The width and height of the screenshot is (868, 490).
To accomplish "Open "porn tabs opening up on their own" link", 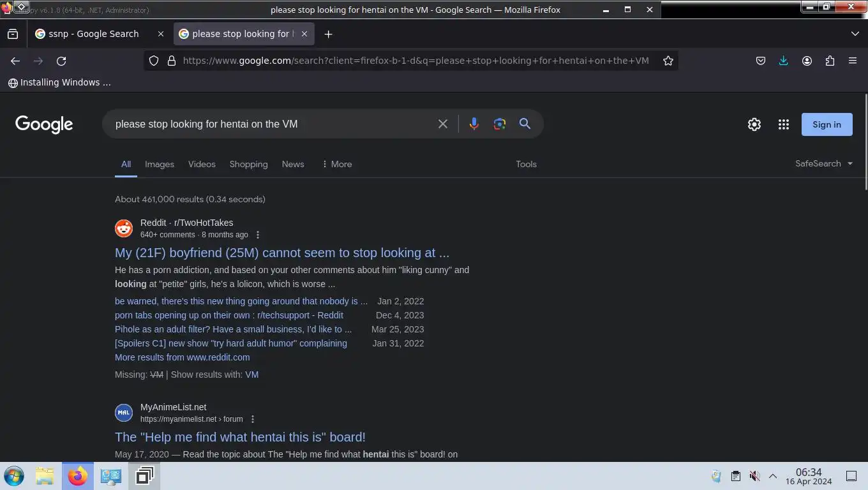I will point(229,315).
